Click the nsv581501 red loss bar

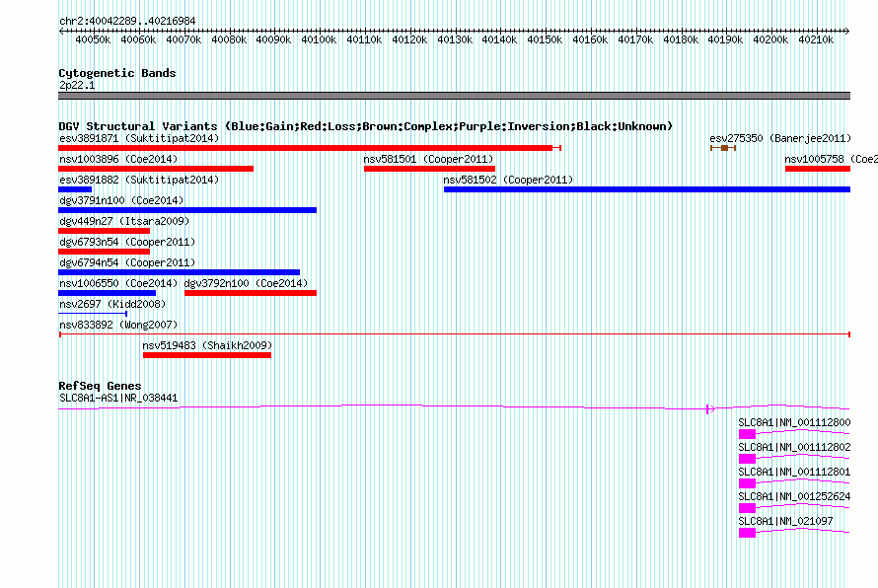[x=429, y=169]
